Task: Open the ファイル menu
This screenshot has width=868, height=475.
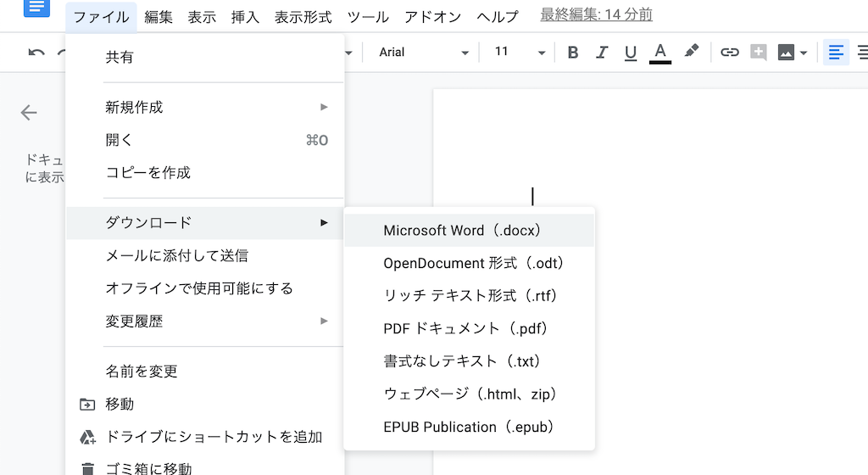Action: pyautogui.click(x=102, y=17)
